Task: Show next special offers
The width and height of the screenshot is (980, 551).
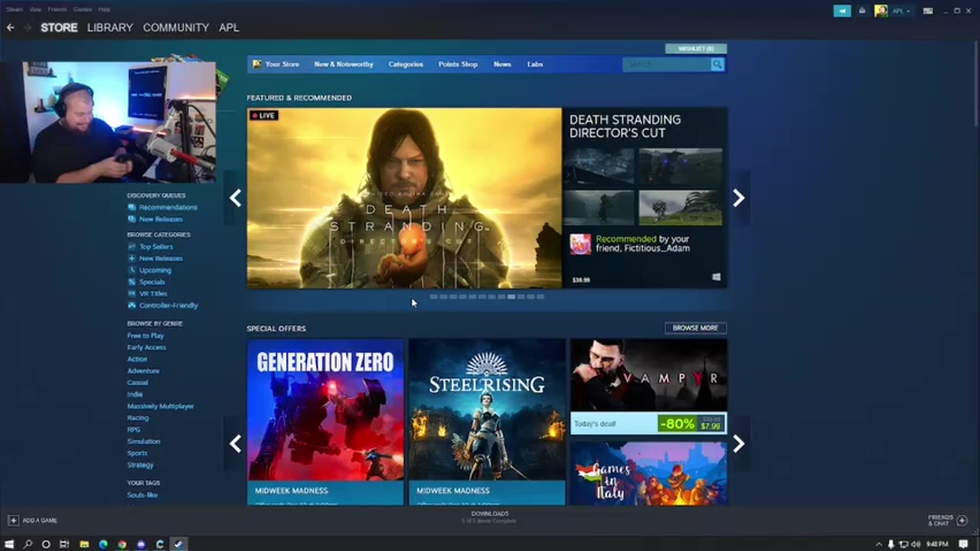Action: [x=738, y=444]
